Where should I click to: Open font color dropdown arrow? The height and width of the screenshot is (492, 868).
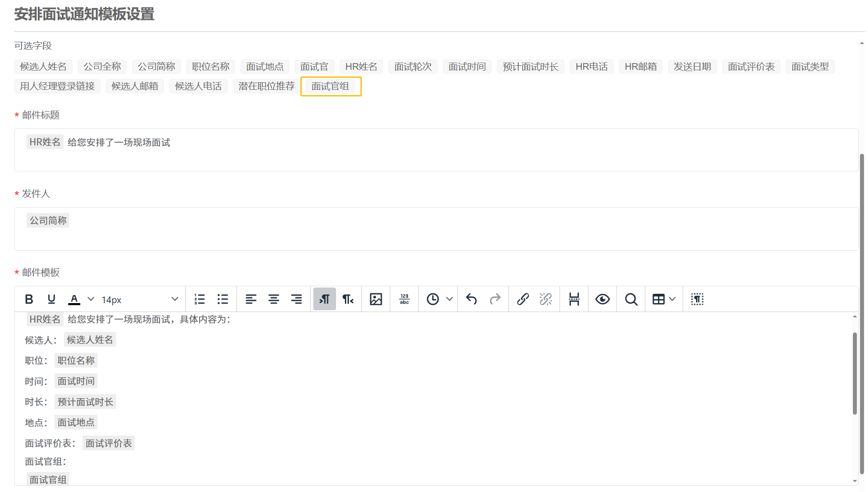91,299
